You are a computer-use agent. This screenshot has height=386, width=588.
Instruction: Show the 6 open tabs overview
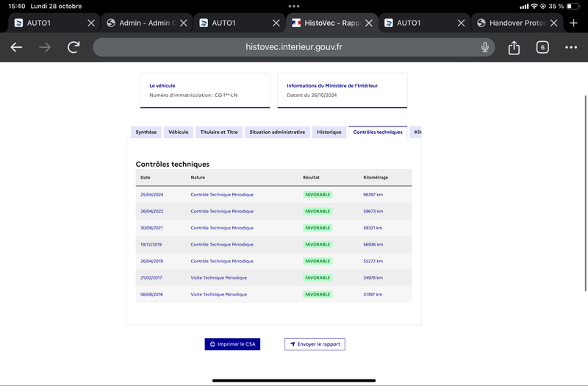[542, 47]
